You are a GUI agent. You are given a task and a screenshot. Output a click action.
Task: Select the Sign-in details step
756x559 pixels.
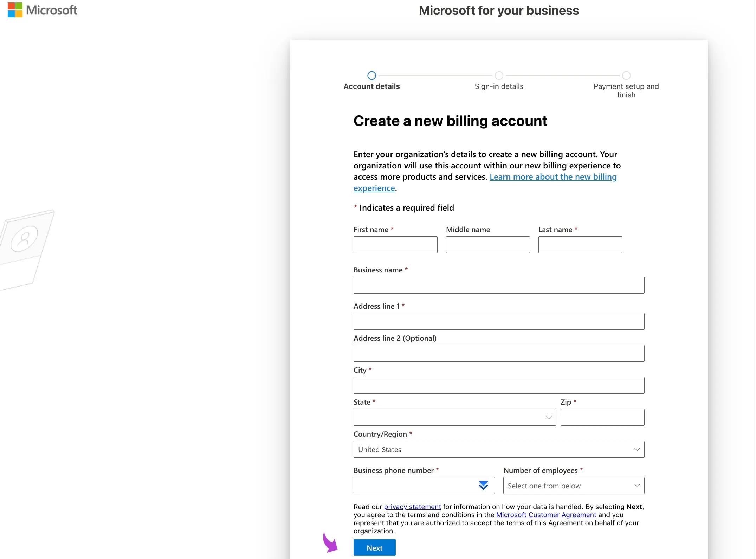click(x=499, y=76)
